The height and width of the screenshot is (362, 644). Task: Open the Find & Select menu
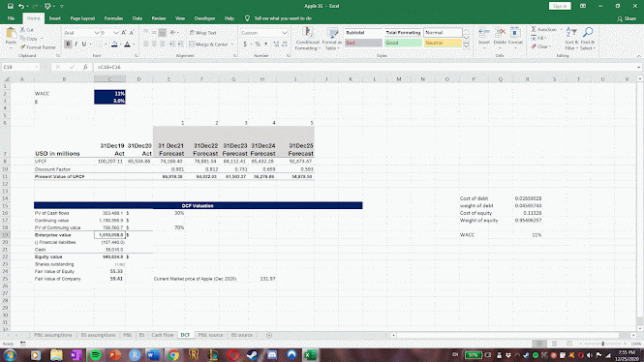[588, 39]
